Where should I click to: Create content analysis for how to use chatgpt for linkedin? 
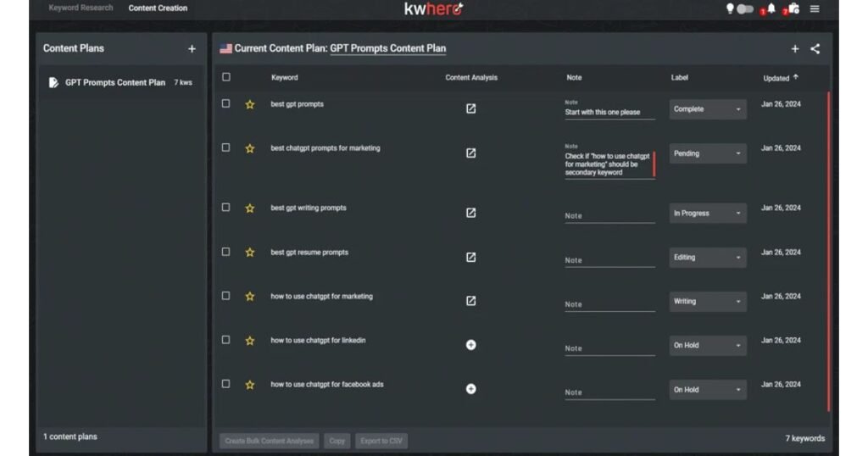(470, 345)
